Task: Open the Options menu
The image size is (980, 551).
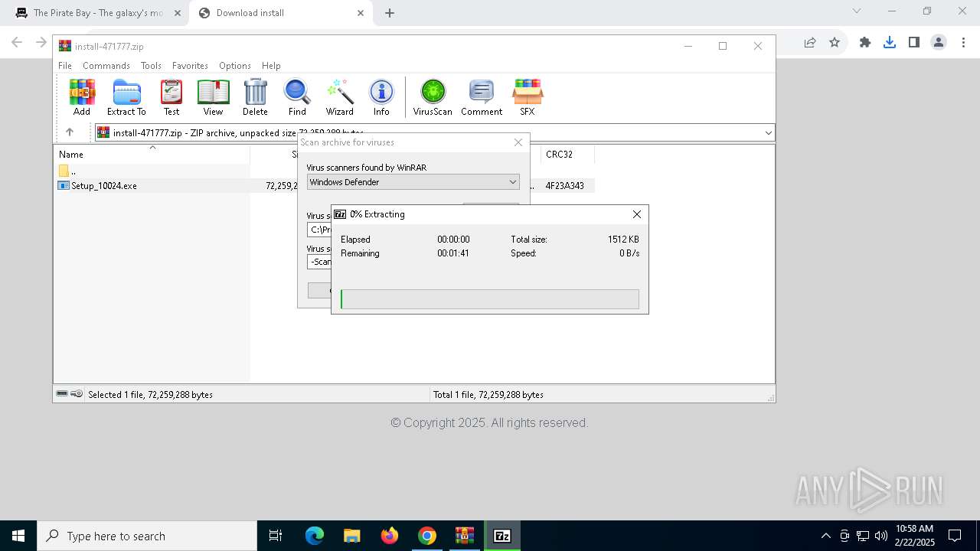Action: click(235, 66)
